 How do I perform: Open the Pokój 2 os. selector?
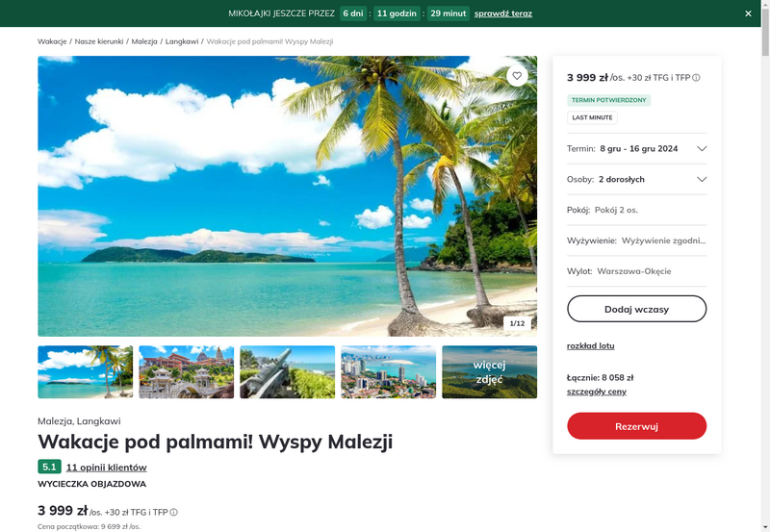pos(636,210)
